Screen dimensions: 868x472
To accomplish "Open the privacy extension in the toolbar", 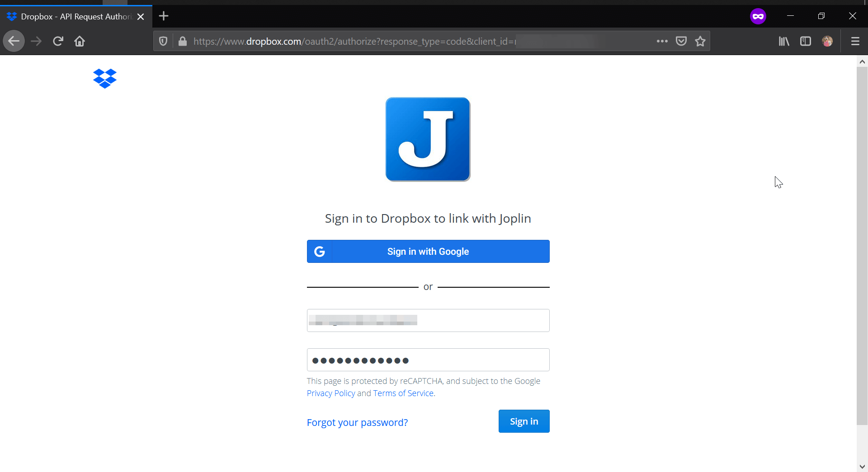I will point(758,16).
